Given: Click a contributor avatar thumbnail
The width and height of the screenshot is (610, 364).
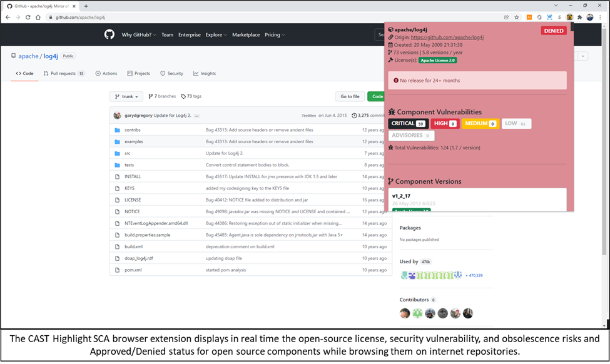Looking at the screenshot, I should pos(405,313).
